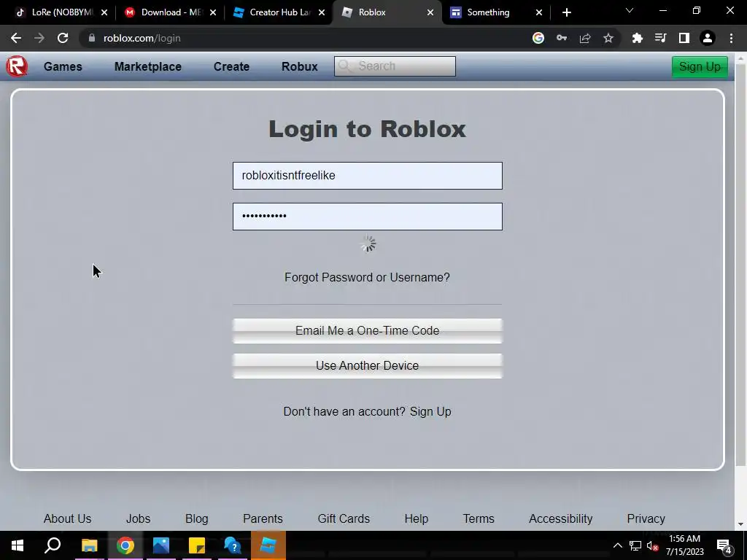
Task: Open Windows Start menu
Action: (18, 545)
